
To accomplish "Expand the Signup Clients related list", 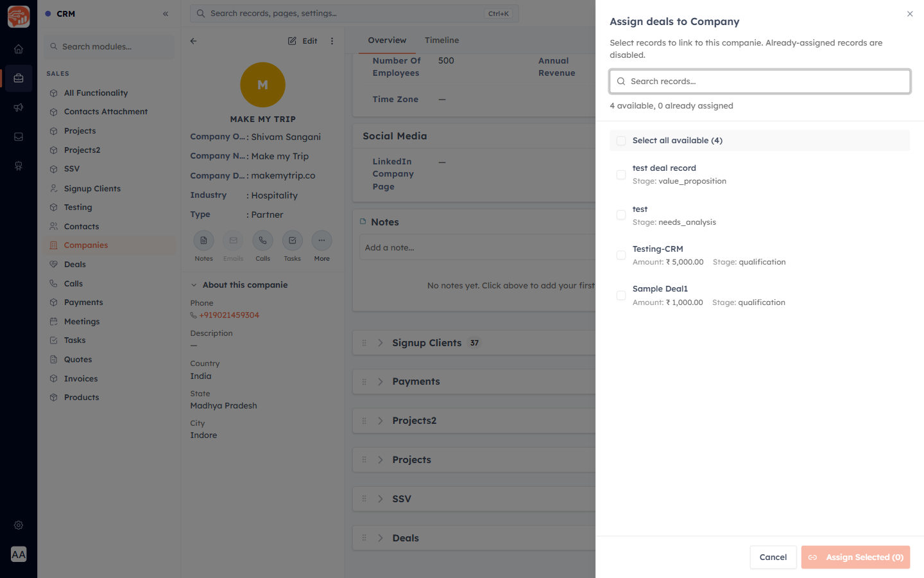I will 381,343.
